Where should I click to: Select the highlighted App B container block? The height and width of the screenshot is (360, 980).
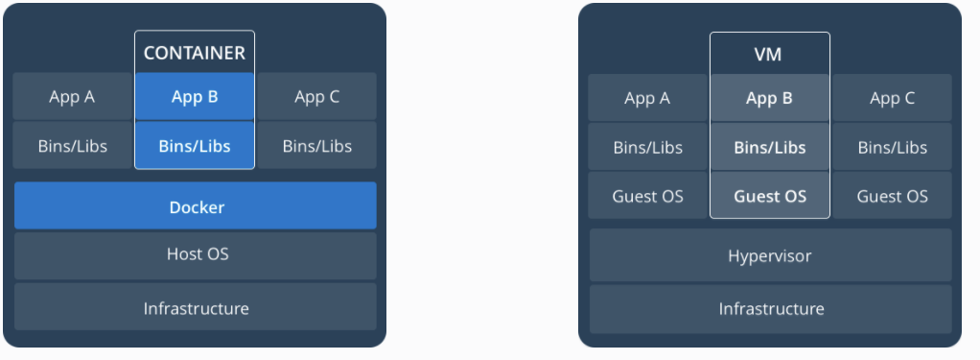pos(195,96)
